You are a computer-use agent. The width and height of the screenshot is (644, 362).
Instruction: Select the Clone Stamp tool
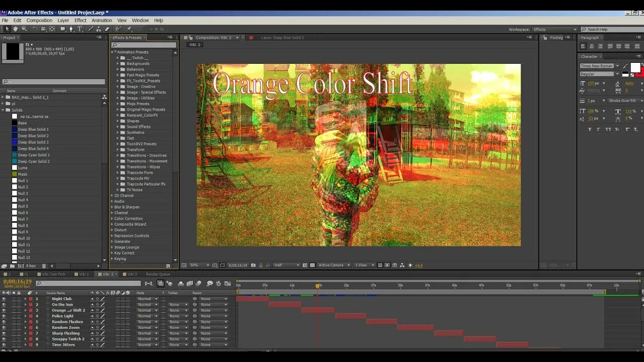pos(99,29)
